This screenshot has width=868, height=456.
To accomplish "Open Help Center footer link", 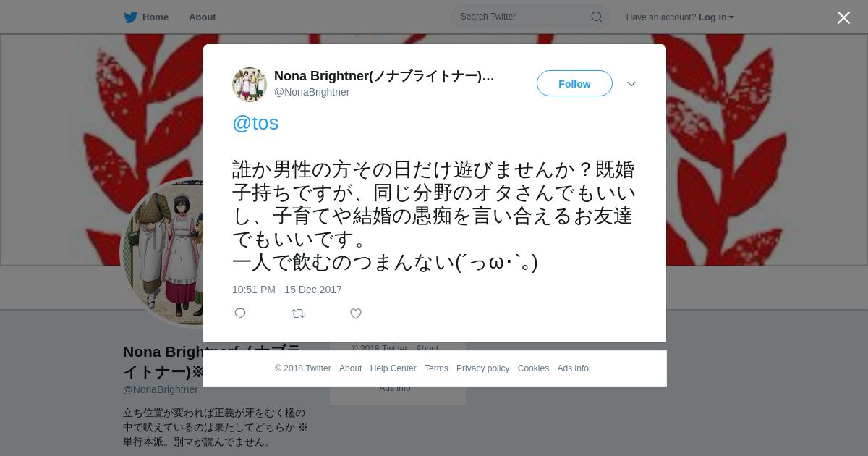I will (x=393, y=368).
